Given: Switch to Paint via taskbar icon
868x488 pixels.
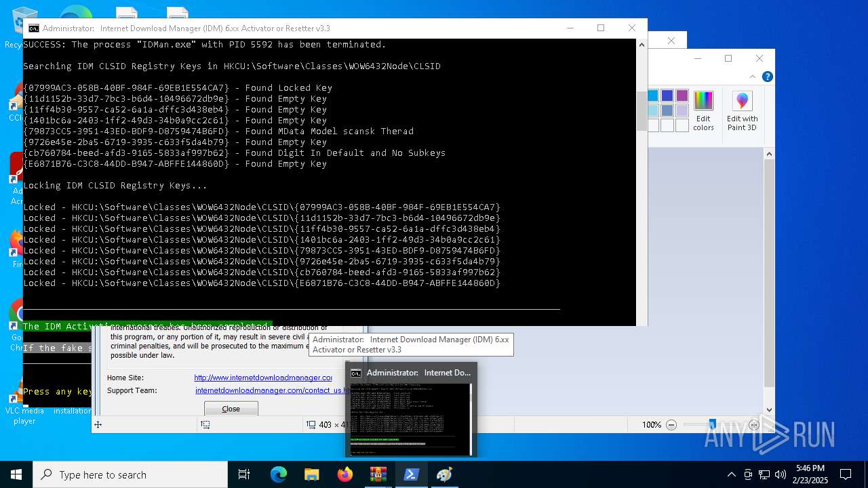Looking at the screenshot, I should point(444,474).
